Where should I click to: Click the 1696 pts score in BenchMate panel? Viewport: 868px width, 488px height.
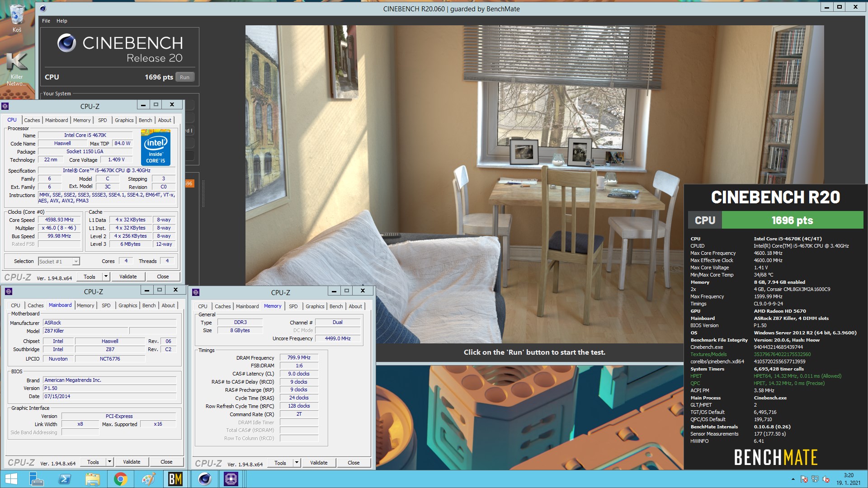tap(792, 221)
